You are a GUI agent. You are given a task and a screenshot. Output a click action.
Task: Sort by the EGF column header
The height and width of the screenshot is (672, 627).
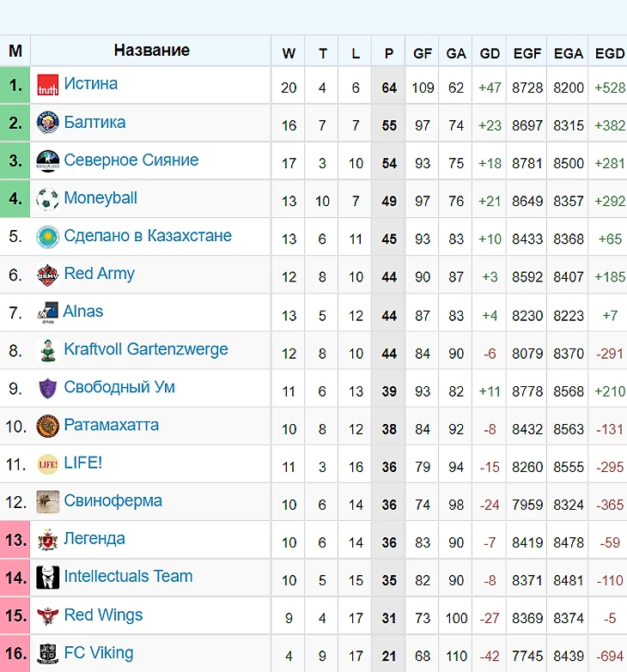527,52
